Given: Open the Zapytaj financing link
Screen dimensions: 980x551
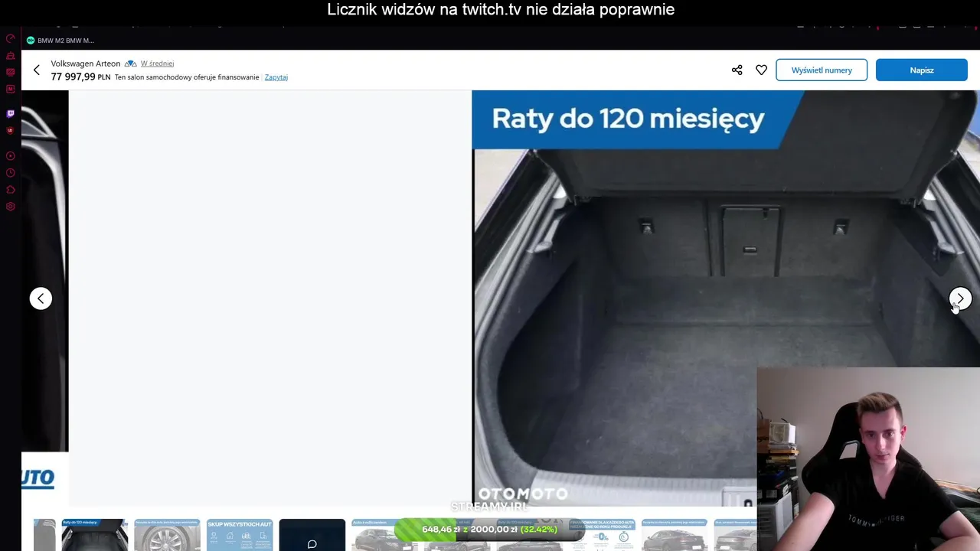Looking at the screenshot, I should [x=276, y=77].
